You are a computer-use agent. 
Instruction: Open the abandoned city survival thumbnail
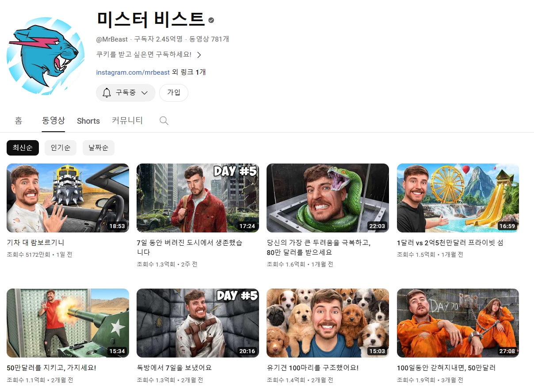tap(198, 198)
